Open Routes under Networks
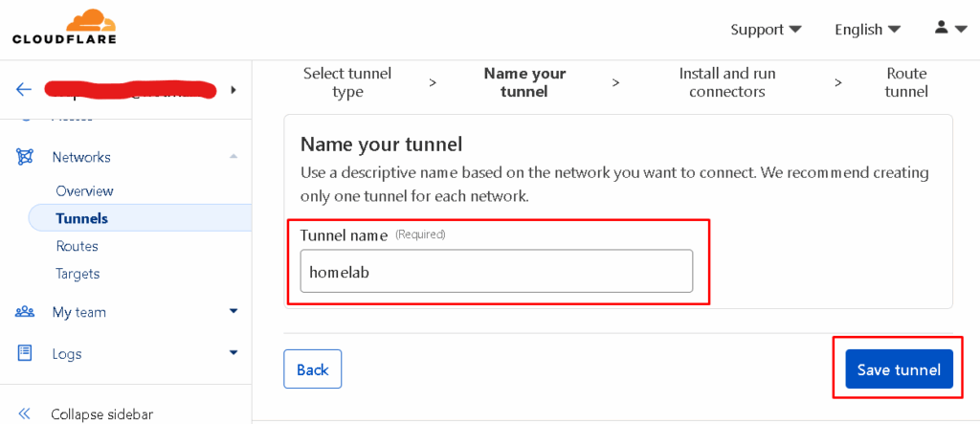 77,246
